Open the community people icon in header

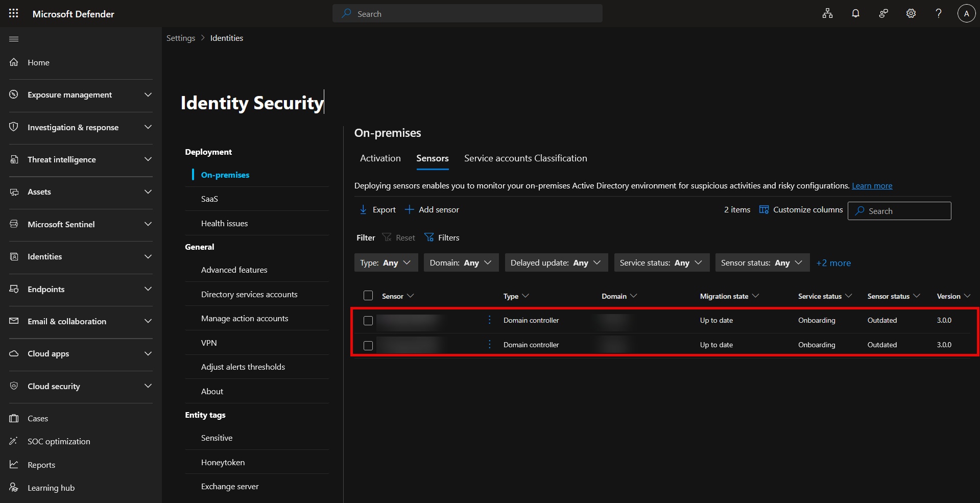(883, 13)
